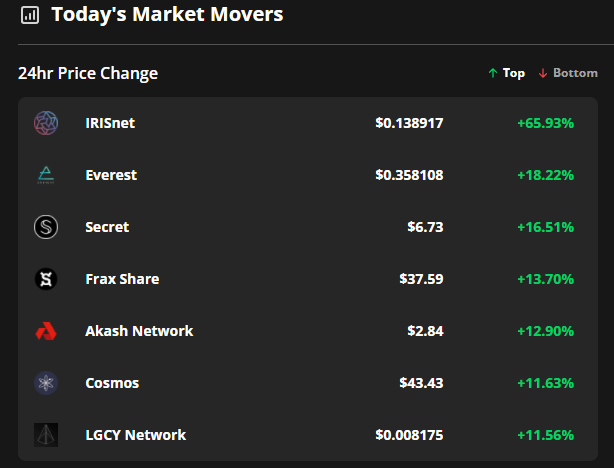Open the Akash Network listing
The image size is (614, 468).
[139, 331]
